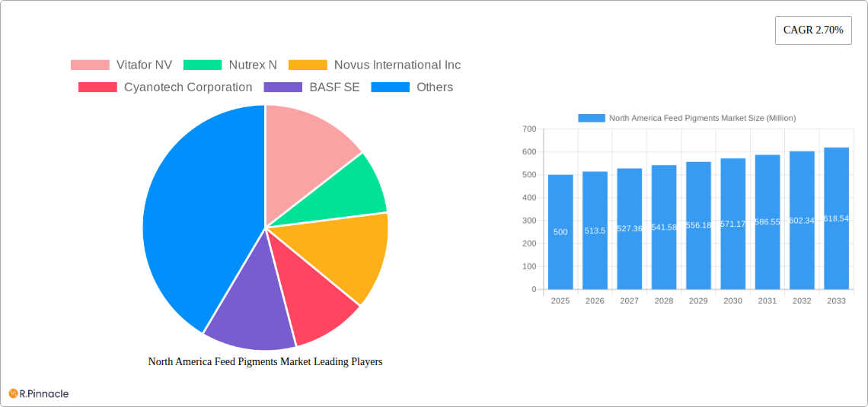Click the R.Pinnacle orange logo icon
The height and width of the screenshot is (407, 868).
pyautogui.click(x=13, y=394)
